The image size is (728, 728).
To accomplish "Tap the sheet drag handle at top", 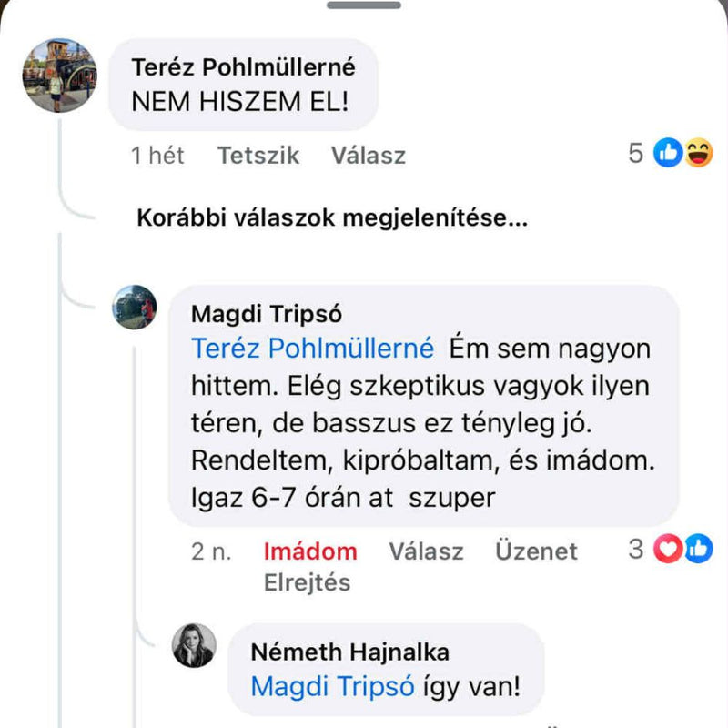I will 364,5.
